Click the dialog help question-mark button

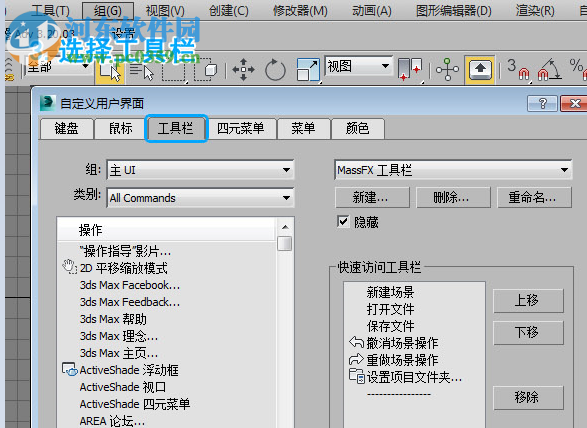542,103
